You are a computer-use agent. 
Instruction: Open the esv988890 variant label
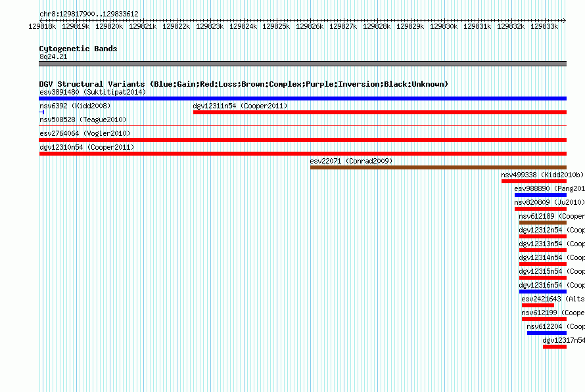tap(550, 188)
